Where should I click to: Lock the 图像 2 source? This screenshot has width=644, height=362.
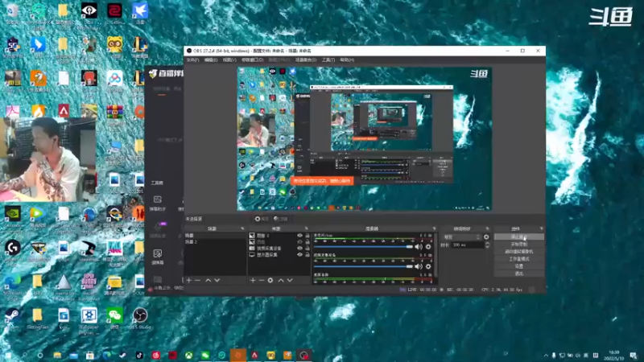coord(308,236)
